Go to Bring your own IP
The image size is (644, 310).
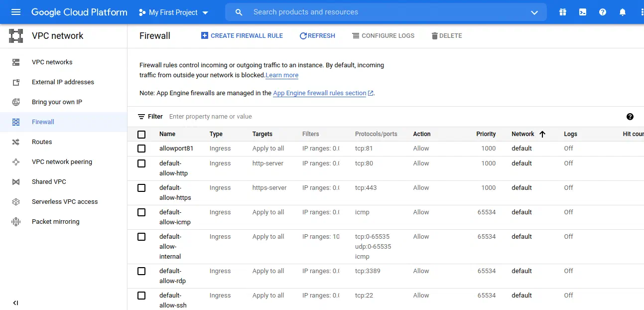[57, 102]
